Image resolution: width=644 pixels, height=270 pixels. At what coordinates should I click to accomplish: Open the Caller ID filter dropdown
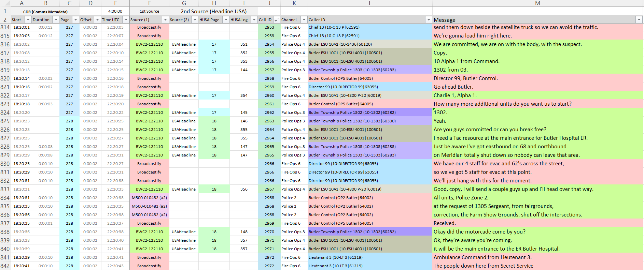[429, 20]
